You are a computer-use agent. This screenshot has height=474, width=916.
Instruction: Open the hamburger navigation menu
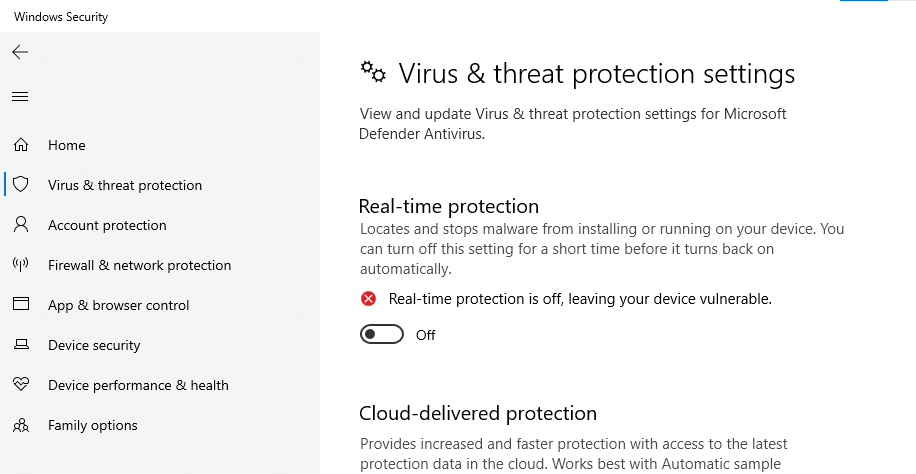(20, 97)
